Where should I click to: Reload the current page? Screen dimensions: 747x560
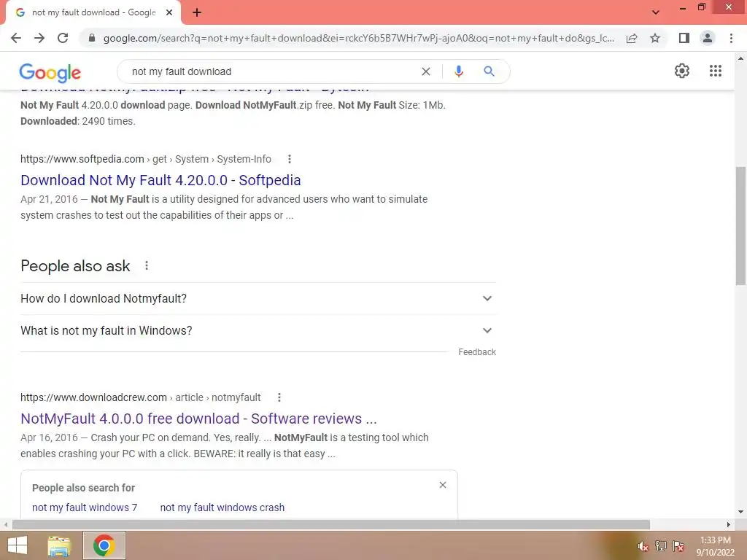click(63, 38)
